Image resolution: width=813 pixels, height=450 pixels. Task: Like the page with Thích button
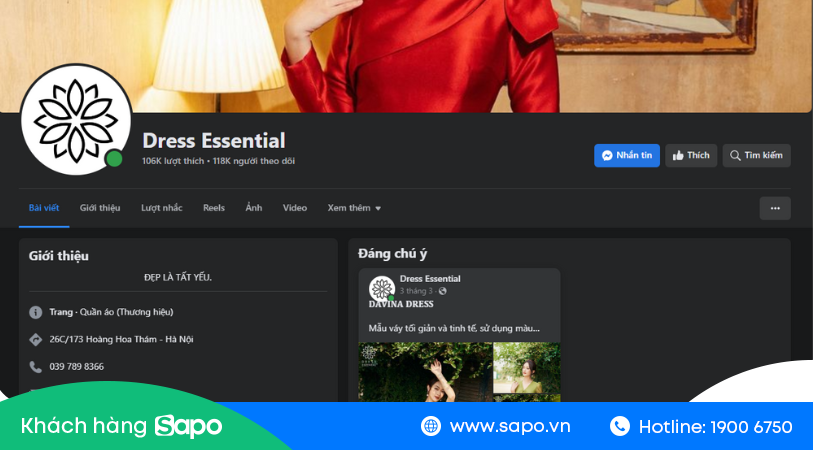pyautogui.click(x=691, y=156)
